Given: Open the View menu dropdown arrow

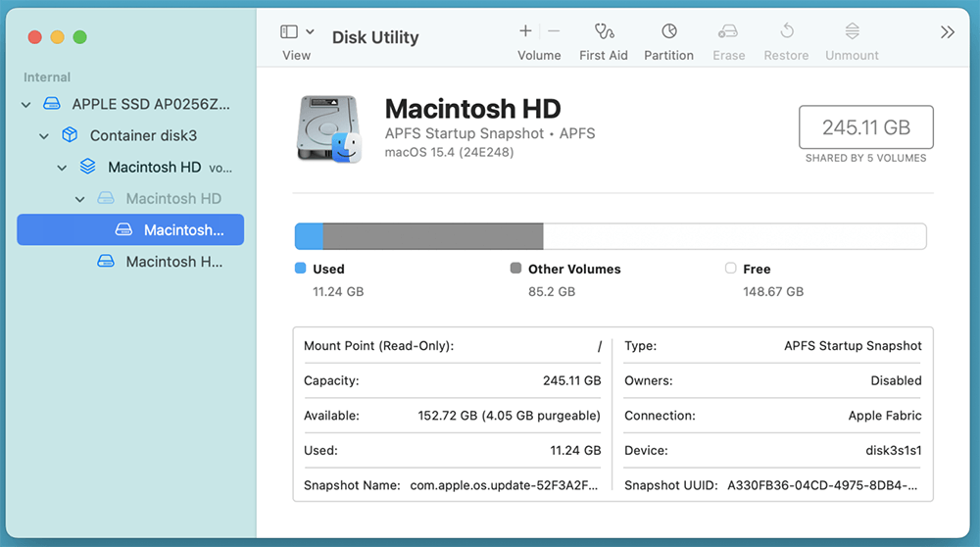Looking at the screenshot, I should coord(310,31).
